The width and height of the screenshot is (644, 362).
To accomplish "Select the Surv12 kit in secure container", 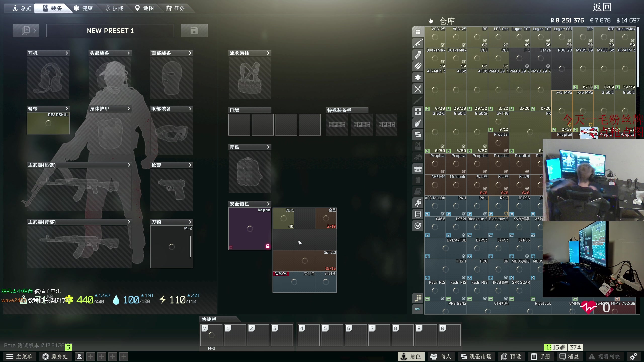I will (305, 261).
